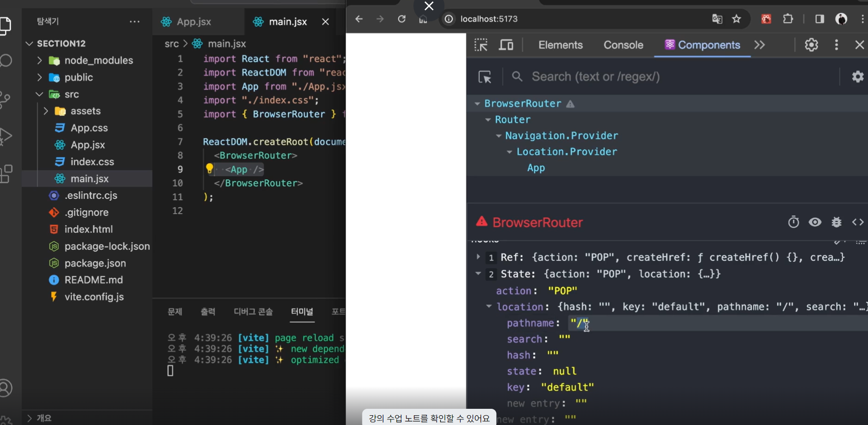
Task: Go forward in the browser
Action: click(380, 19)
